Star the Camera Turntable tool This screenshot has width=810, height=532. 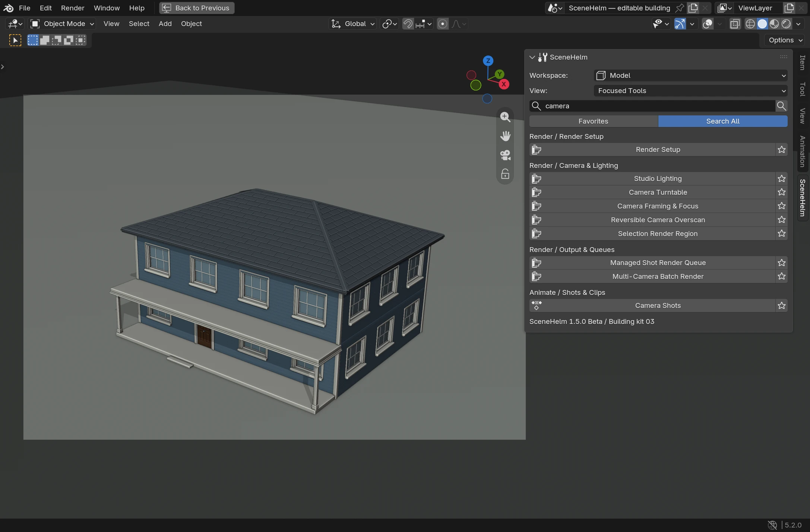pos(781,192)
